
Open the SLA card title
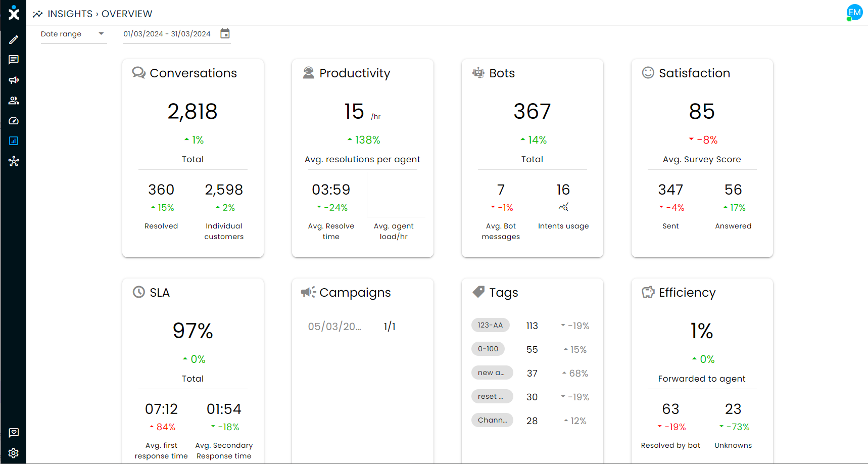pos(160,292)
